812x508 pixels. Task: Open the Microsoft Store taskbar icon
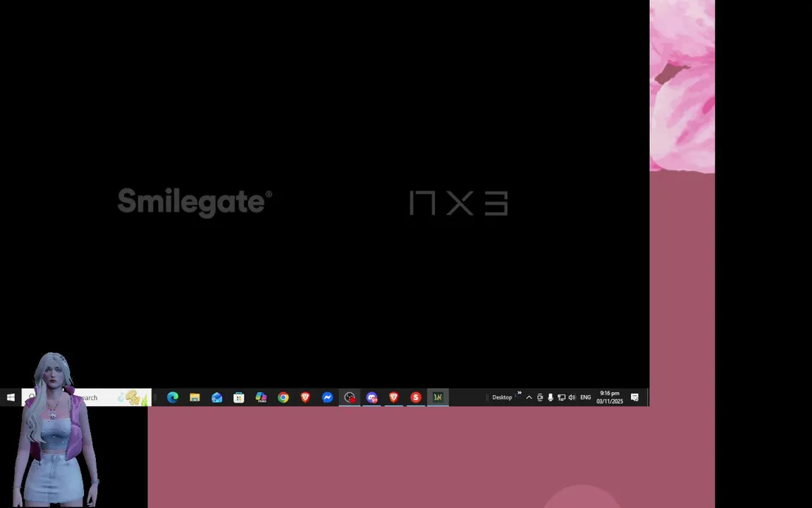click(x=239, y=398)
